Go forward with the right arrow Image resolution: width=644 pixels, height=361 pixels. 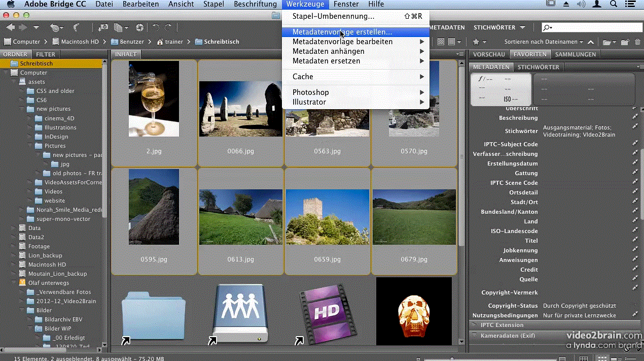click(x=23, y=27)
